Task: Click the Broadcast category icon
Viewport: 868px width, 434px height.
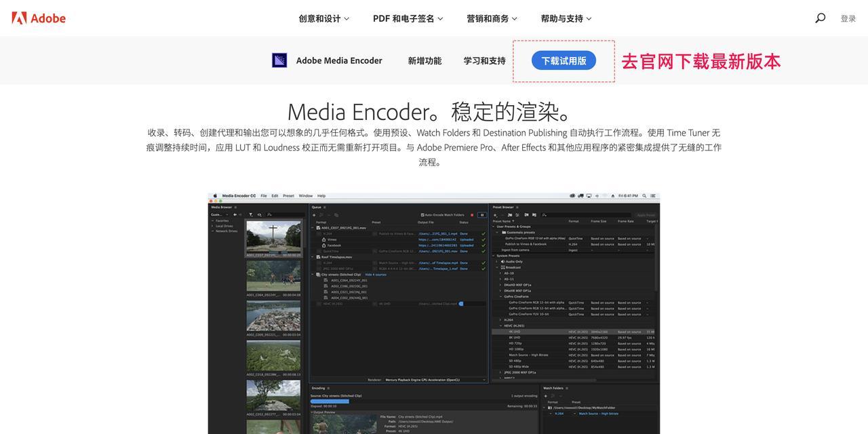Action: pos(502,267)
